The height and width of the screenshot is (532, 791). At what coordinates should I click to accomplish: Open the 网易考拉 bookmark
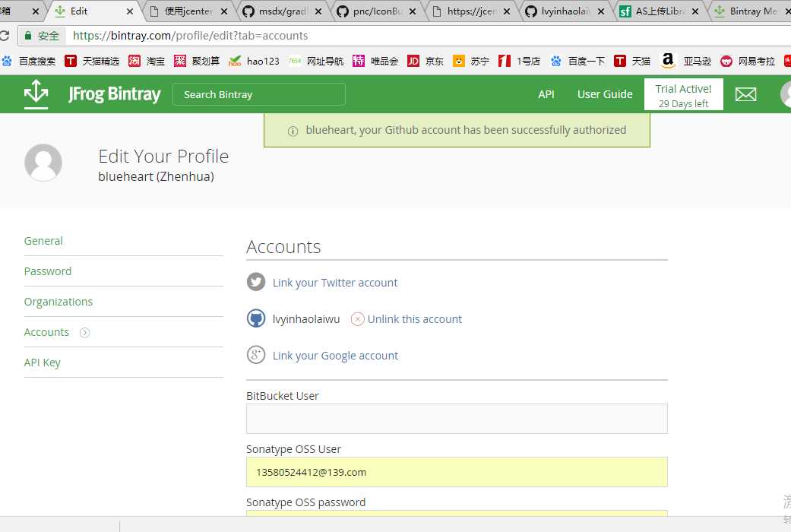pyautogui.click(x=748, y=61)
